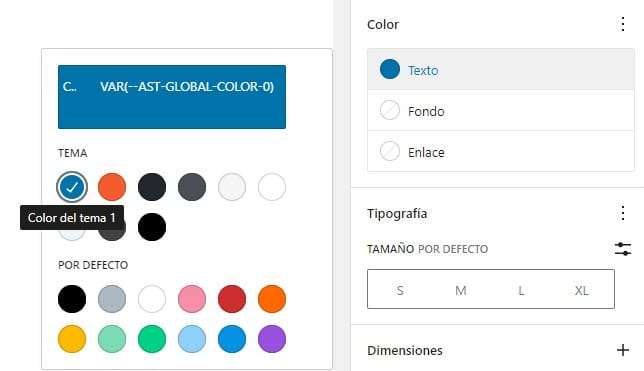Choose font size M
The height and width of the screenshot is (371, 644).
460,290
